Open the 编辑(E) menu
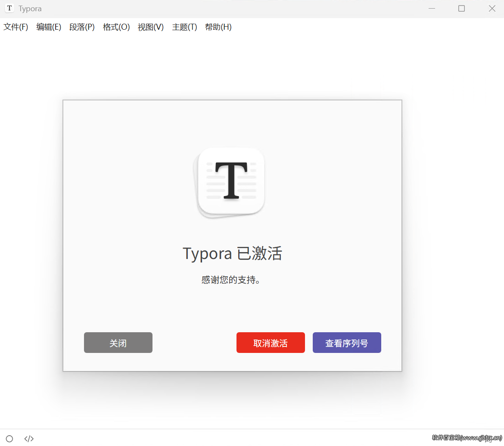This screenshot has height=446, width=504. (49, 27)
